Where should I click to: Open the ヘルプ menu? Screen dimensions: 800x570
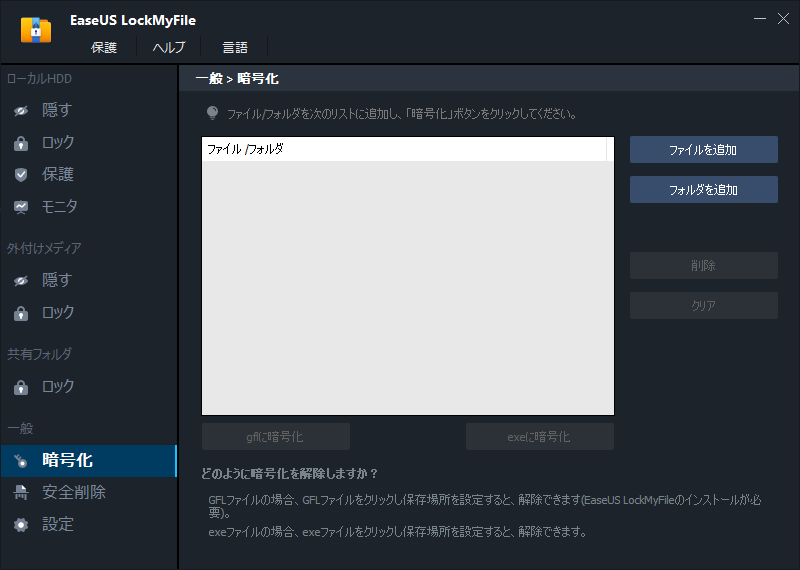click(x=169, y=47)
